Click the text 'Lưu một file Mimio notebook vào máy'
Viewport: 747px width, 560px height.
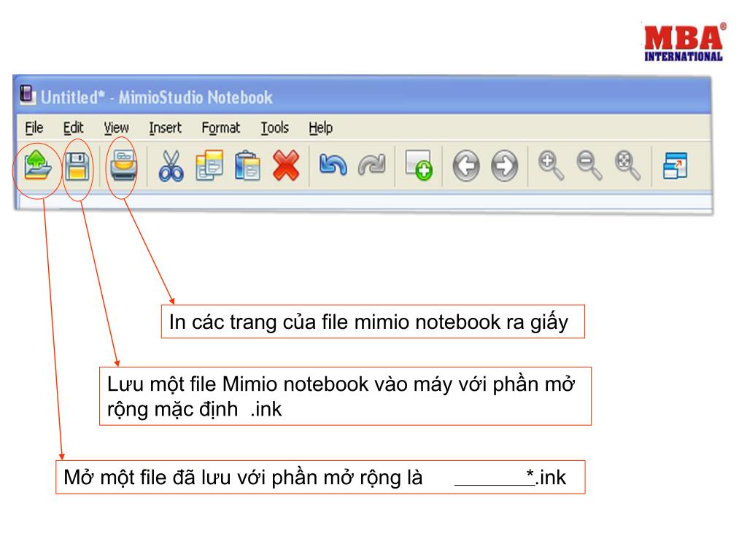(281, 384)
